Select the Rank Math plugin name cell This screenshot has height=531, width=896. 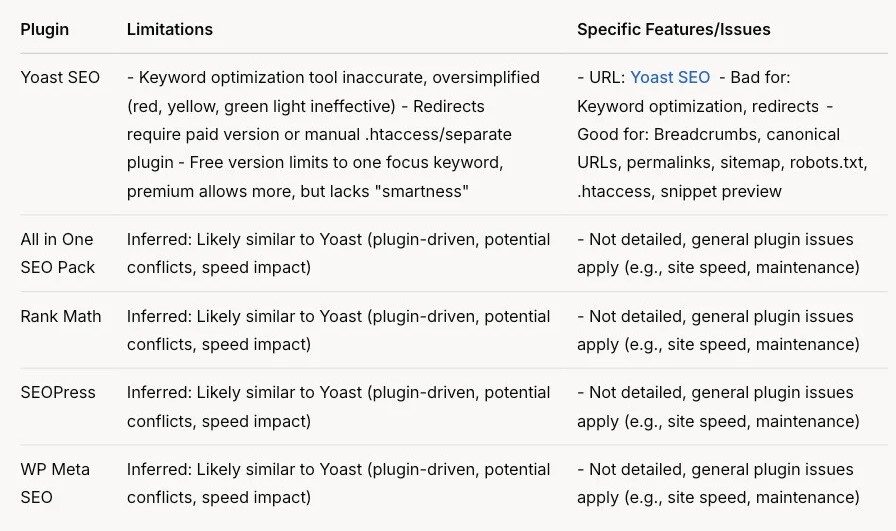point(61,316)
